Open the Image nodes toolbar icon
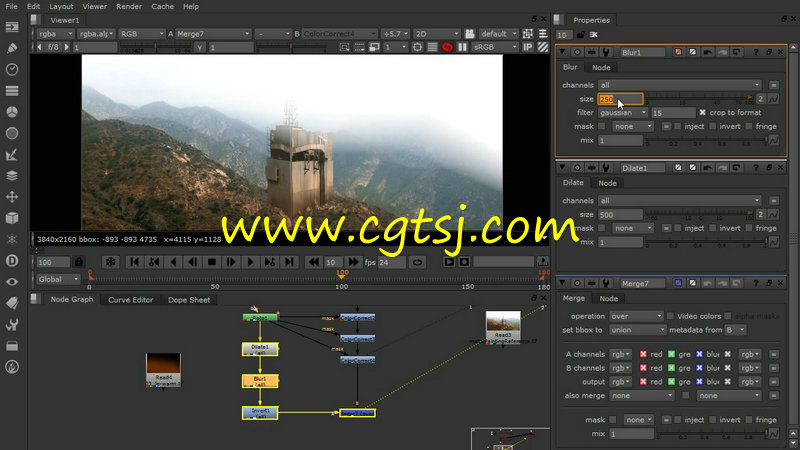 tap(12, 27)
